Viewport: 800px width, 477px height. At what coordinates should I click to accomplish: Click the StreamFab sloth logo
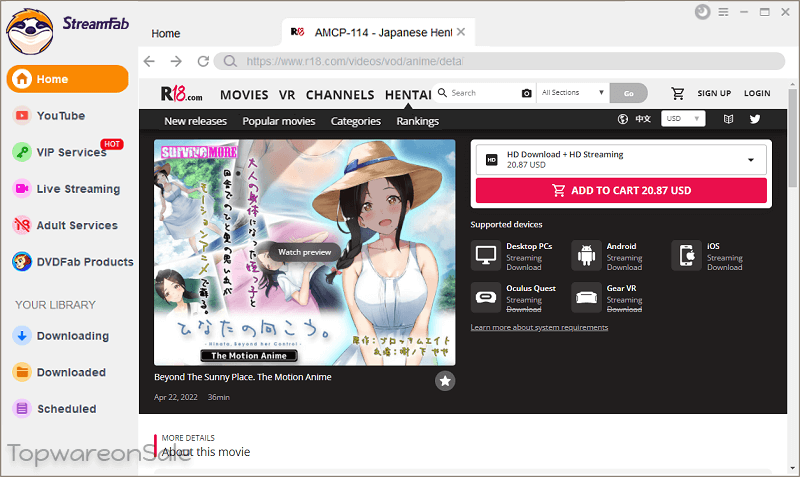click(x=30, y=31)
